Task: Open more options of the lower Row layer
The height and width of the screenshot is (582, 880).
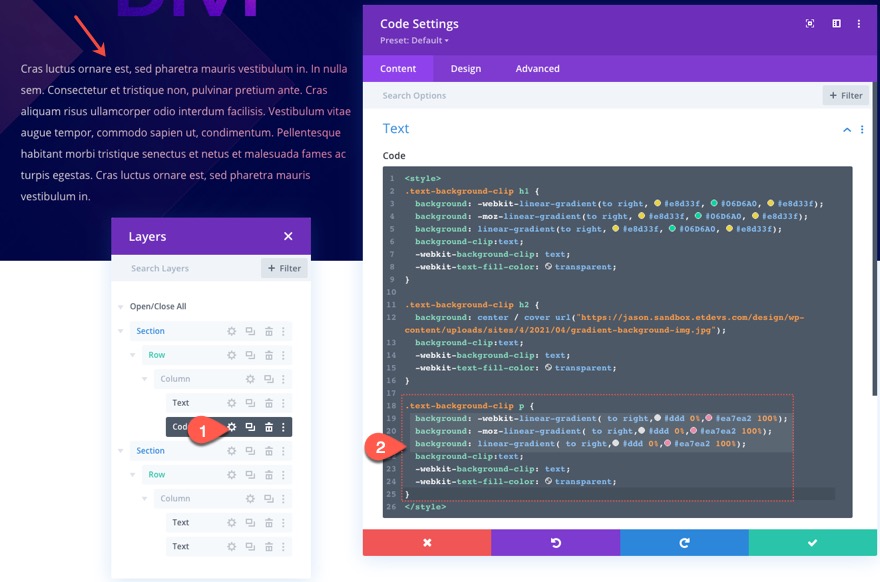Action: pyautogui.click(x=283, y=475)
